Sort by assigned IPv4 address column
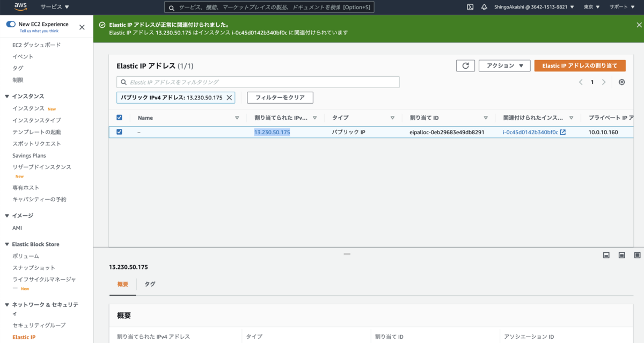The image size is (644, 343). point(314,118)
